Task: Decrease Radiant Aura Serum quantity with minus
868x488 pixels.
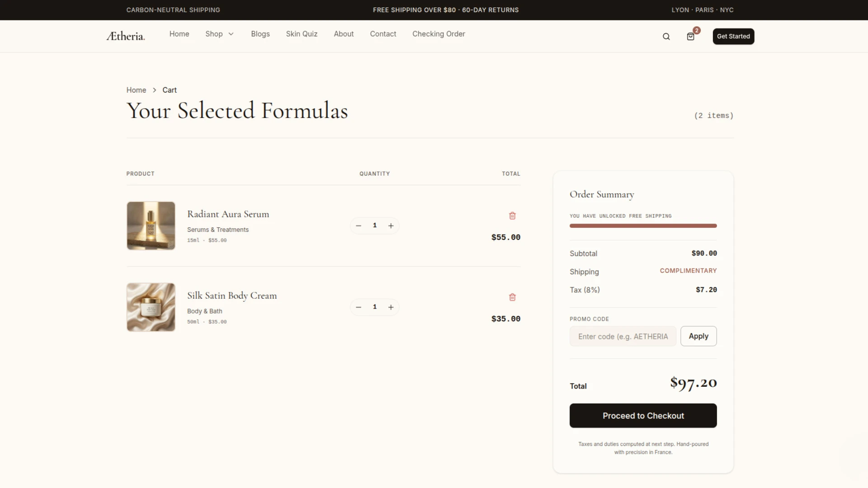Action: click(x=359, y=225)
